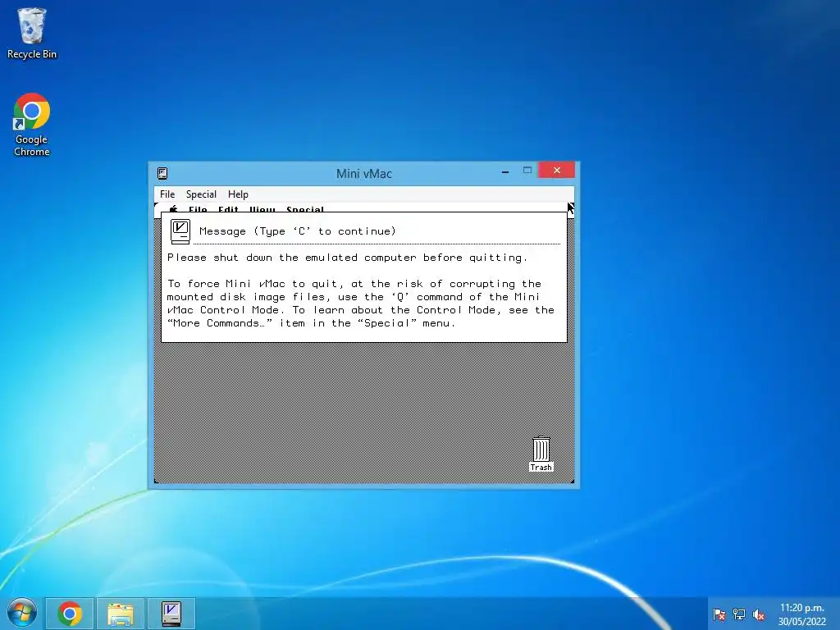The height and width of the screenshot is (630, 840).
Task: Select the Google Chrome desktop shortcut
Action: point(32,125)
